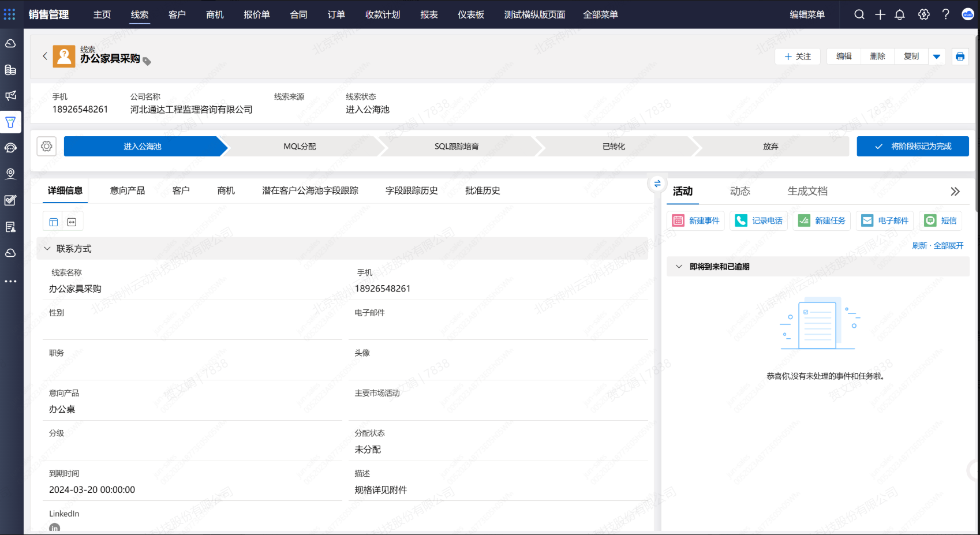Click the back arrow beside lead title
The width and height of the screenshot is (980, 535).
click(x=45, y=56)
